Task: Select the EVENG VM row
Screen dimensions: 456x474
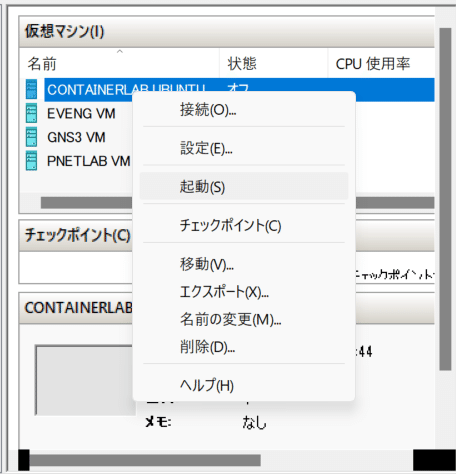Action: tap(82, 113)
